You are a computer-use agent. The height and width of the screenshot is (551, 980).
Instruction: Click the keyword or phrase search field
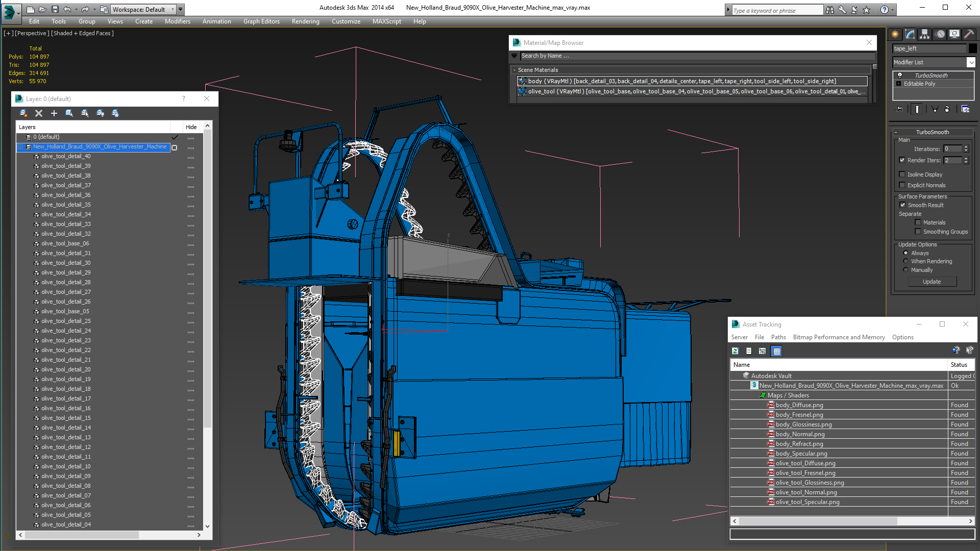tap(777, 10)
